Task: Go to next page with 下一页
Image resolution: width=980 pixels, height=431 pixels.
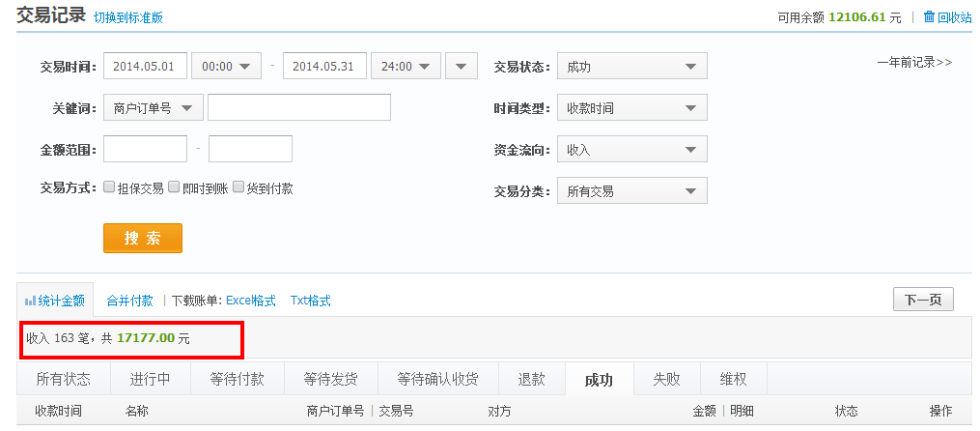Action: 922,300
